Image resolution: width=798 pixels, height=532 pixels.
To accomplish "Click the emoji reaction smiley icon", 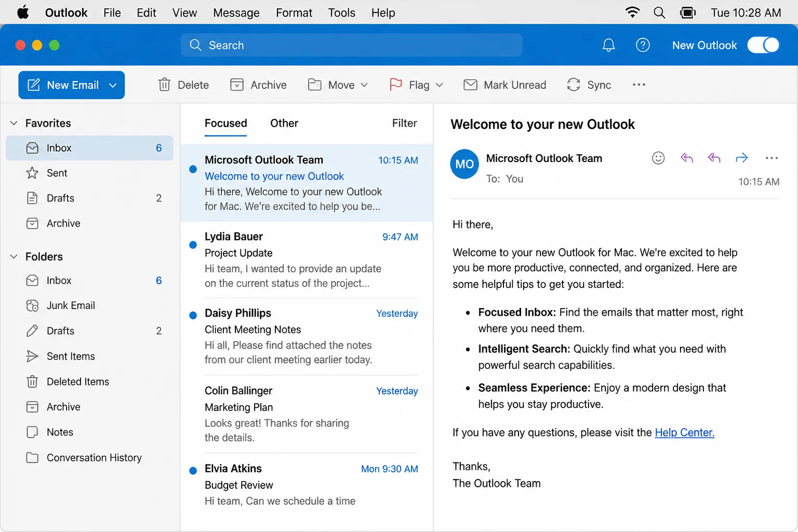I will 658,158.
